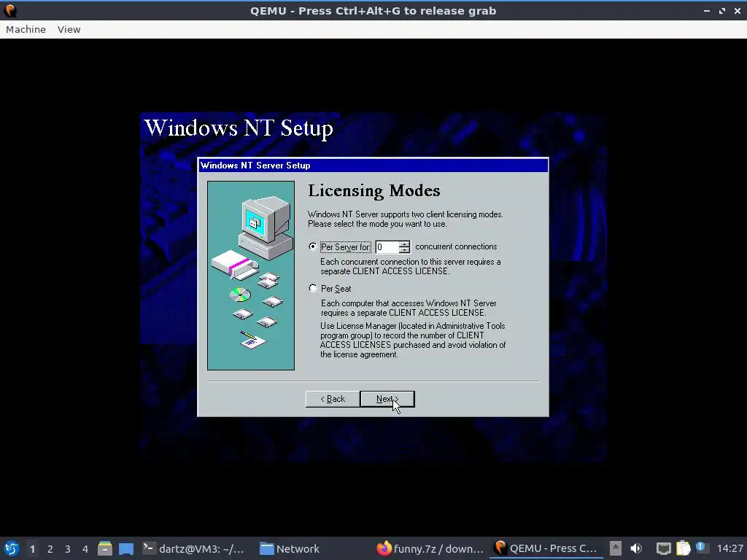Switch to workspace 4
The width and height of the screenshot is (747, 560).
point(85,548)
